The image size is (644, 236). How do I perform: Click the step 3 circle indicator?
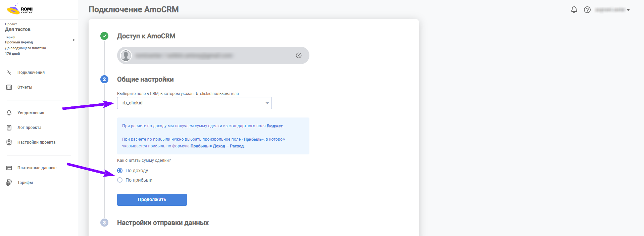point(104,223)
